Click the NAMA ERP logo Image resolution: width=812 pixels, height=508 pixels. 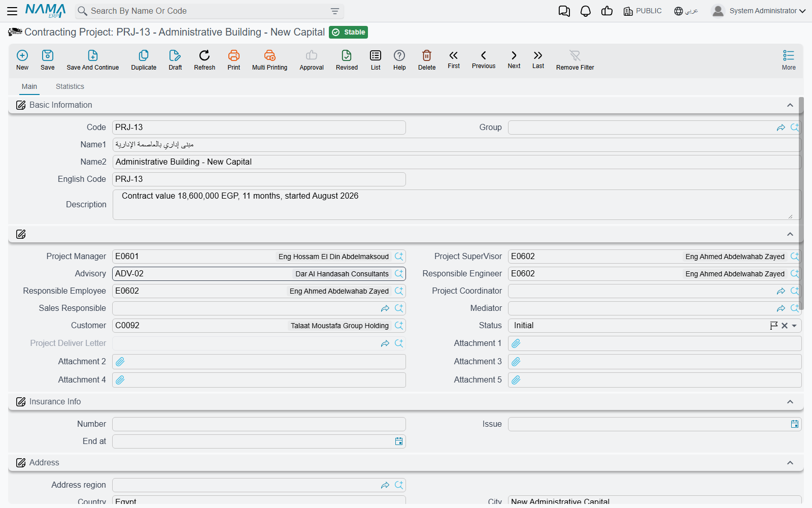(46, 11)
